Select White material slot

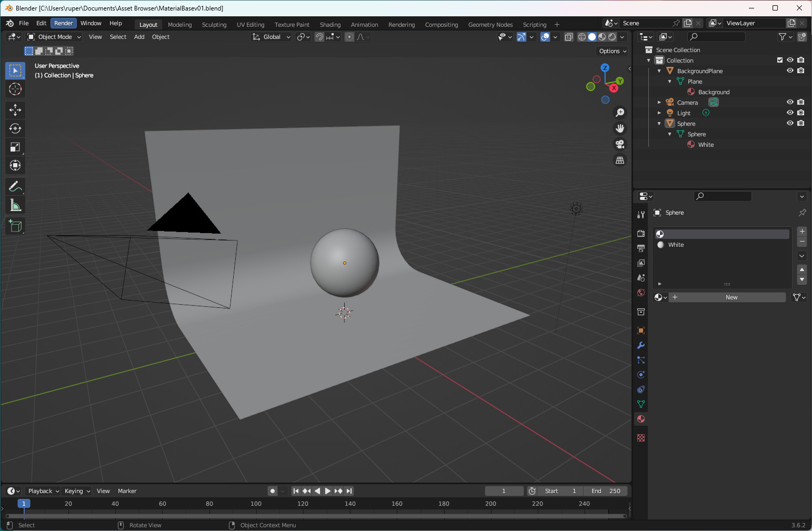coord(721,245)
